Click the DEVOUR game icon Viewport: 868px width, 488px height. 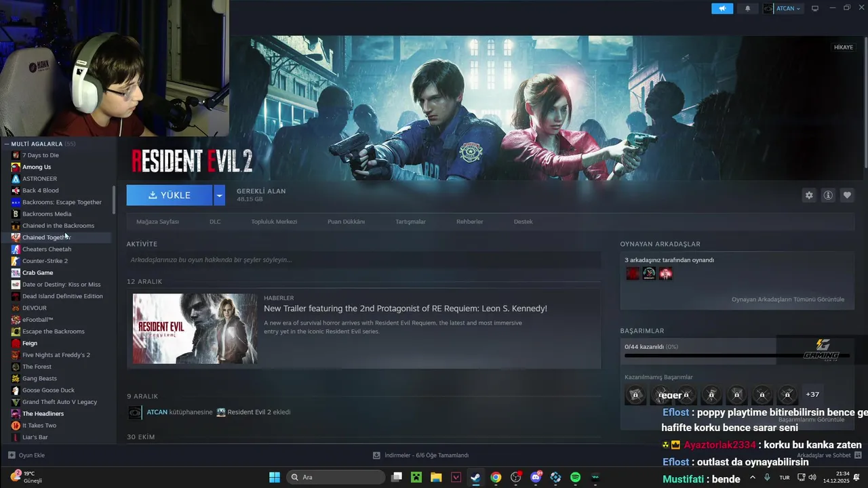tap(16, 308)
